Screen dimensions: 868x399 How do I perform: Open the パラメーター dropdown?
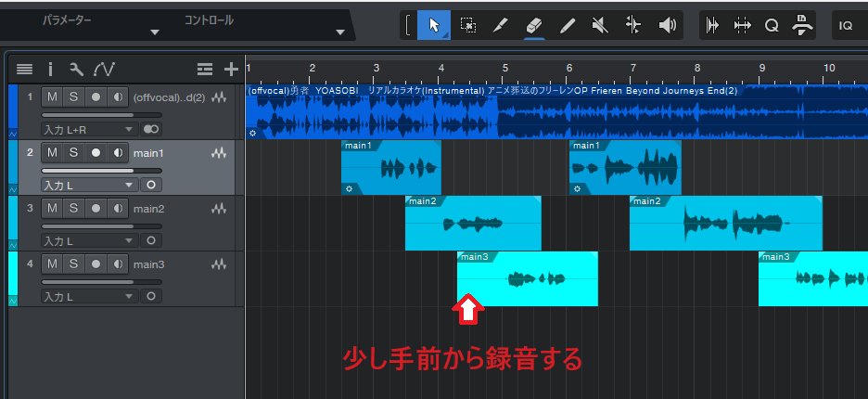click(x=155, y=32)
